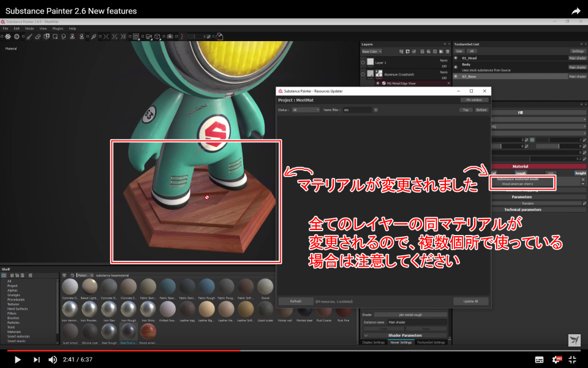Click the video progress bar
The image size is (588, 368).
[294, 350]
